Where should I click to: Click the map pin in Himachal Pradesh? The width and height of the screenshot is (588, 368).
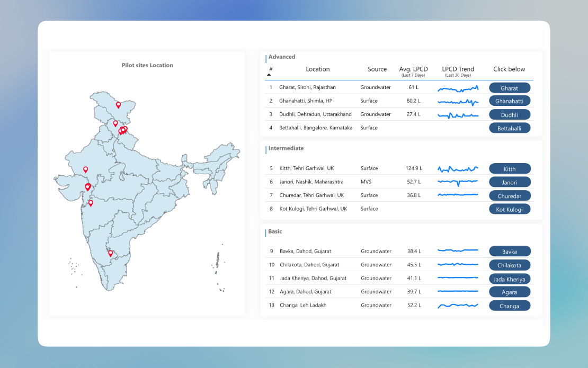(x=115, y=123)
